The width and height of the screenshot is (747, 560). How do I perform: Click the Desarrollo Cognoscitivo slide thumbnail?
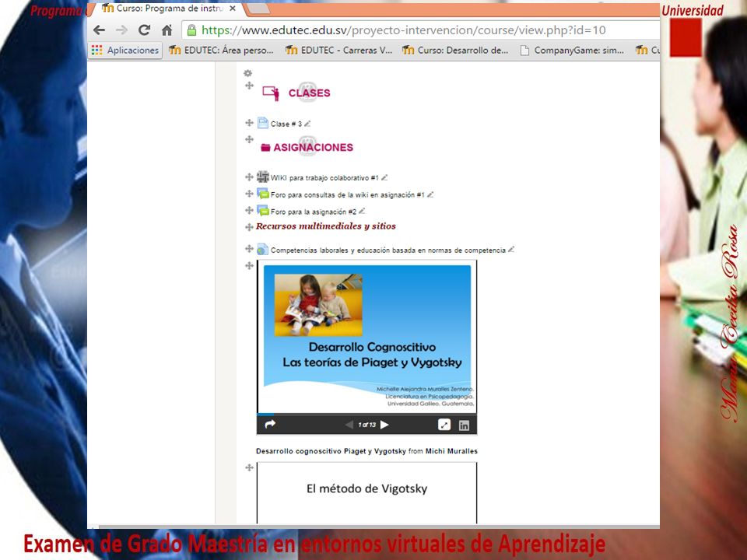coord(366,337)
